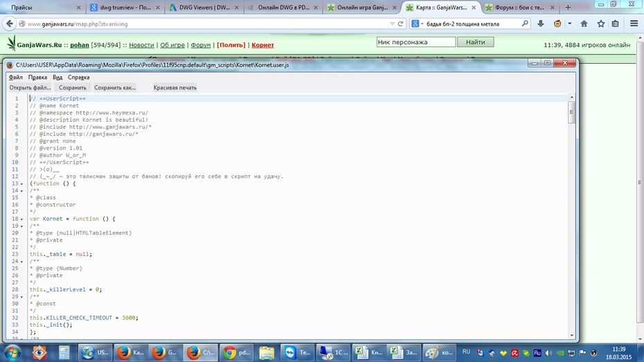The height and width of the screenshot is (362, 644).
Task: Open the 'Об игре' link
Action: tap(172, 45)
